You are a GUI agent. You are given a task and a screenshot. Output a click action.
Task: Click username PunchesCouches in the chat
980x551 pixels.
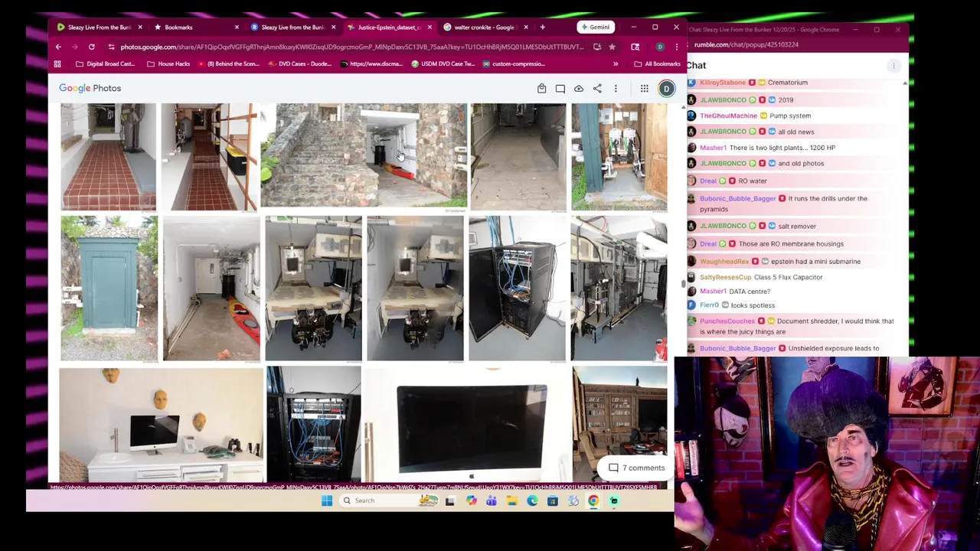point(727,321)
